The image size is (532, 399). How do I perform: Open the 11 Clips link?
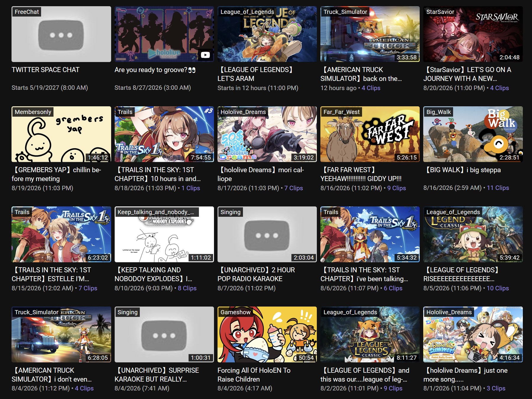coord(498,188)
